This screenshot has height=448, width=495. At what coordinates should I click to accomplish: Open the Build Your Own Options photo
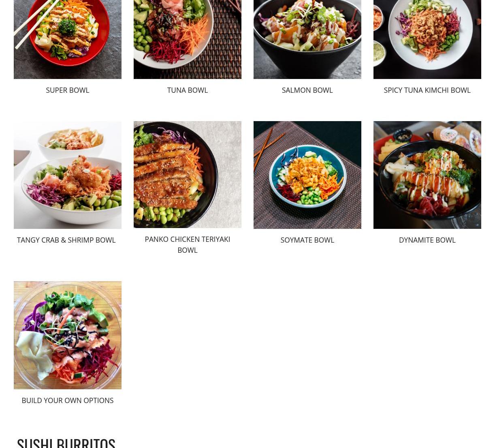click(68, 335)
